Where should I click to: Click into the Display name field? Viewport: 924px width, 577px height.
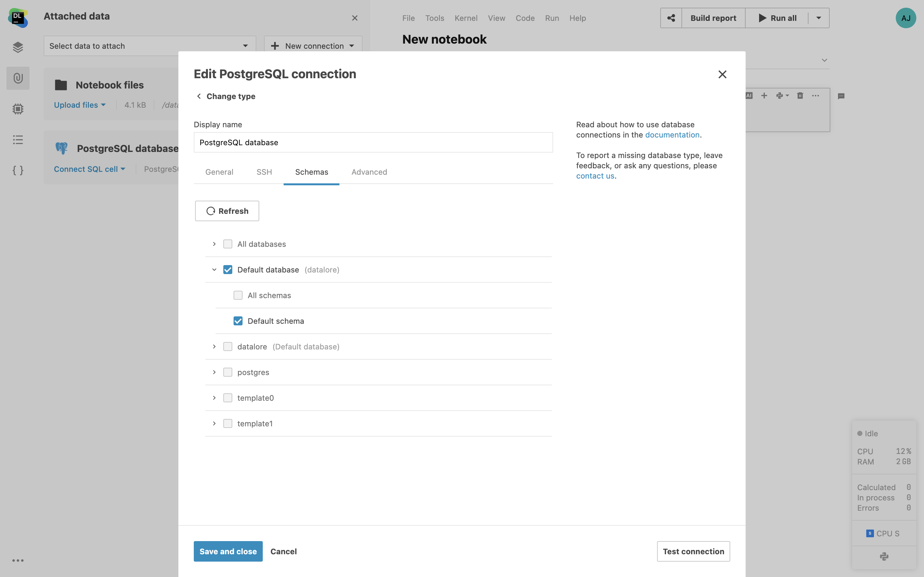(x=373, y=142)
